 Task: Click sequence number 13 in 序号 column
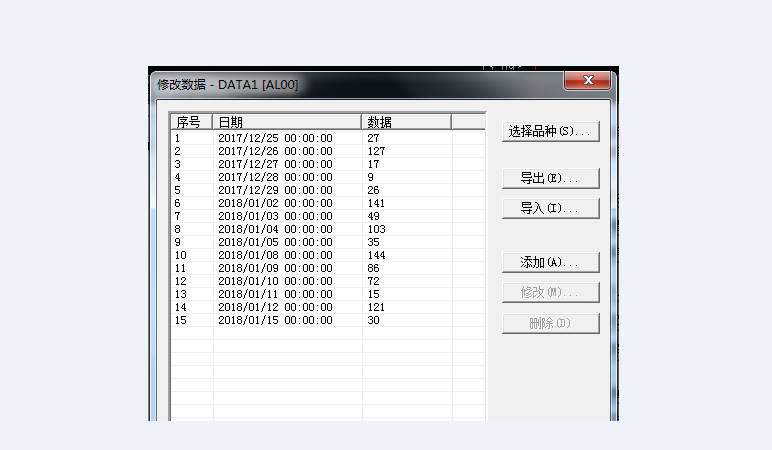[x=181, y=294]
